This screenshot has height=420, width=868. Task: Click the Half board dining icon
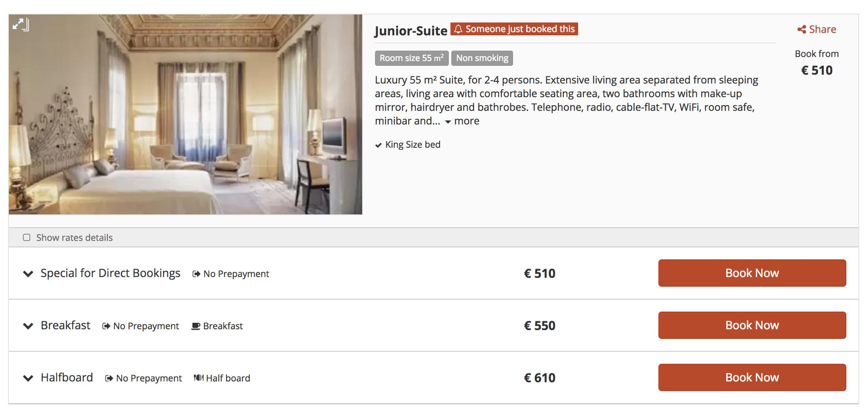tap(198, 378)
